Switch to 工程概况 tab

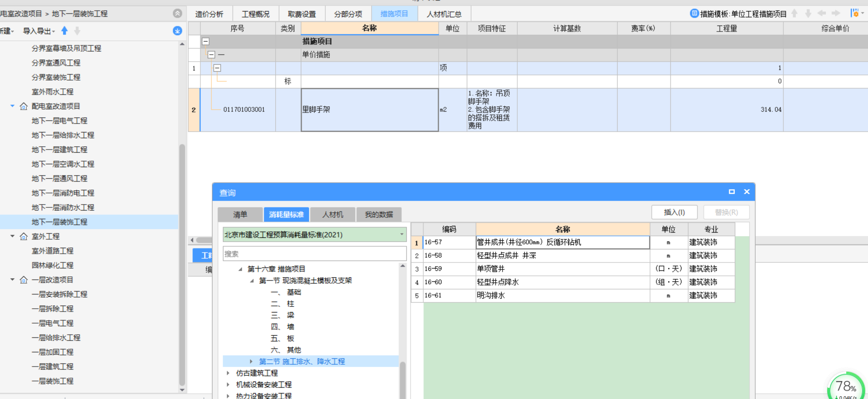click(x=255, y=14)
